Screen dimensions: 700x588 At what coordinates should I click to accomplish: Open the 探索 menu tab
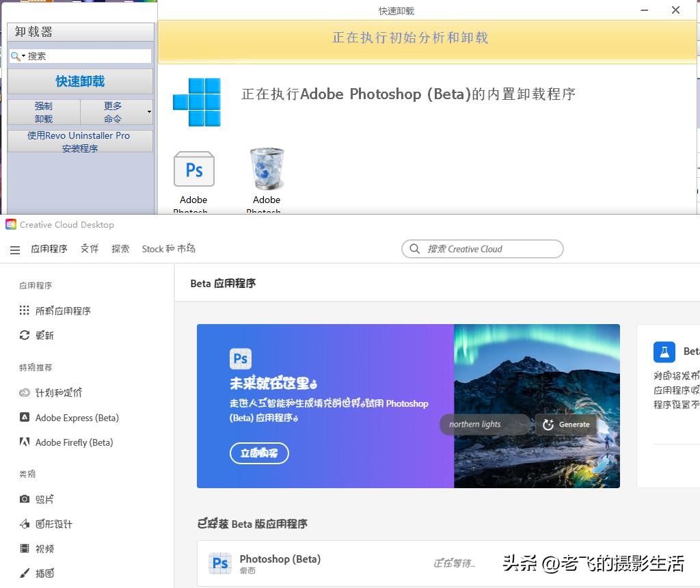[x=120, y=249]
